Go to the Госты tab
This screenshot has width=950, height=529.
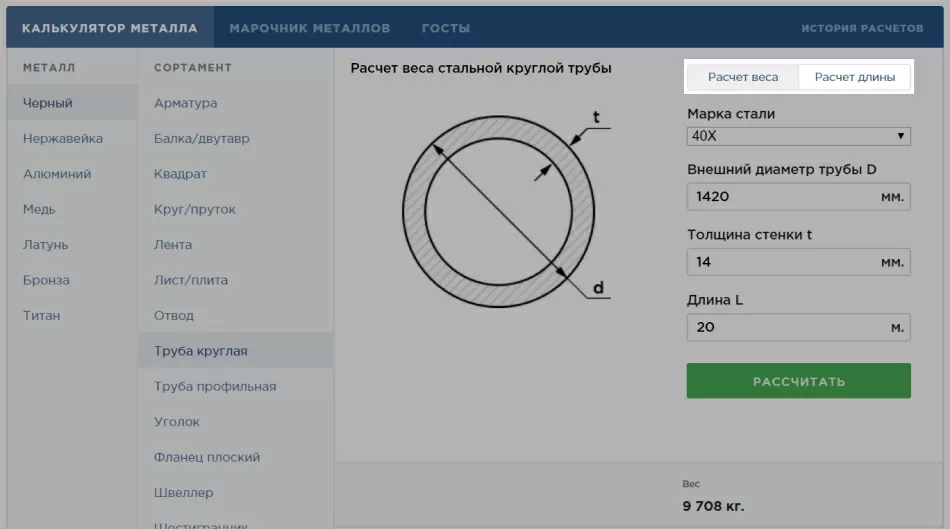point(446,28)
